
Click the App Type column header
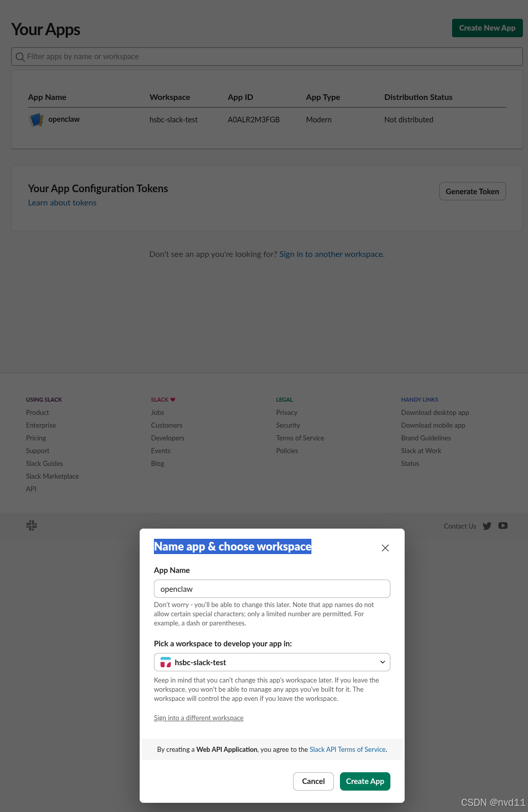[323, 97]
